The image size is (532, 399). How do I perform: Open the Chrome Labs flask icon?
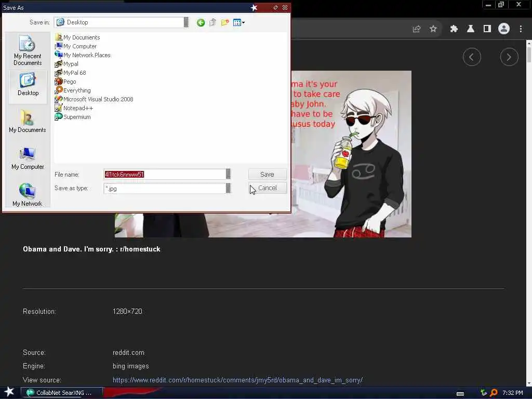click(x=471, y=29)
